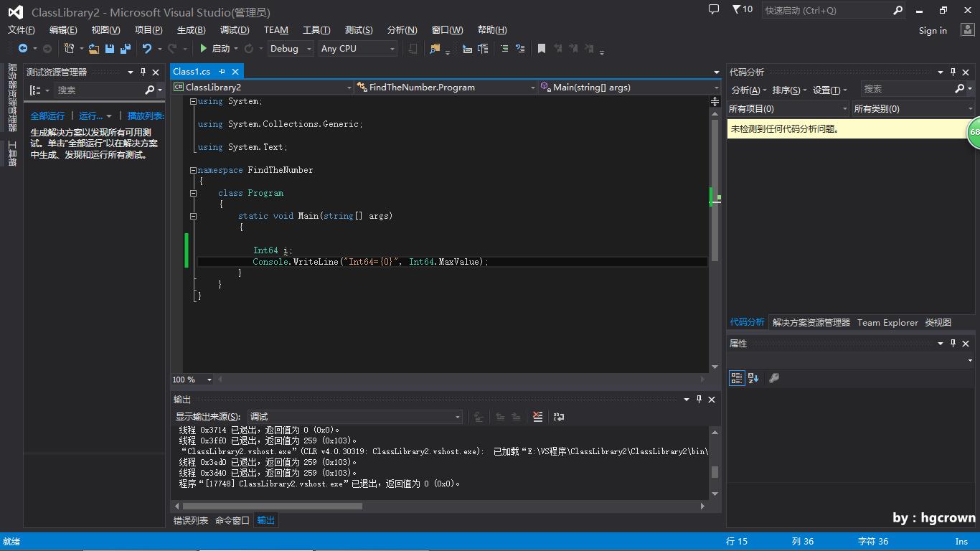
Task: Switch to 错误列表 tab
Action: point(191,520)
